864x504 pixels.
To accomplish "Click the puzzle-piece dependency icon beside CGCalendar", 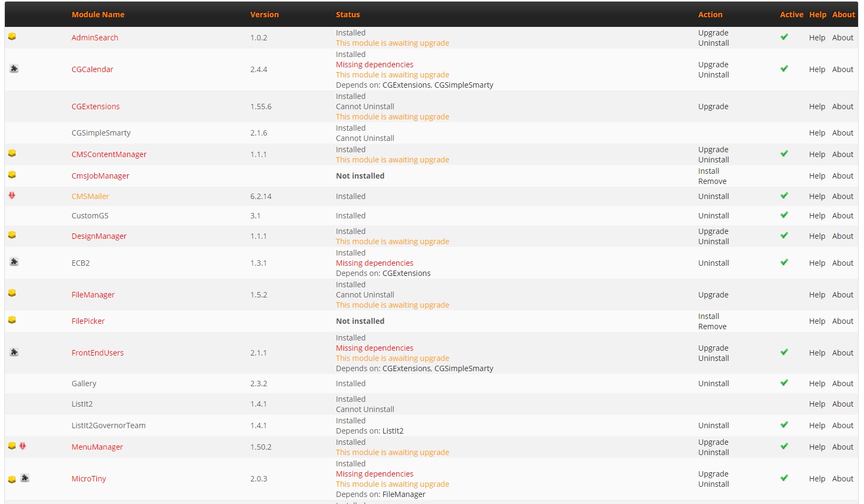I will pos(14,68).
